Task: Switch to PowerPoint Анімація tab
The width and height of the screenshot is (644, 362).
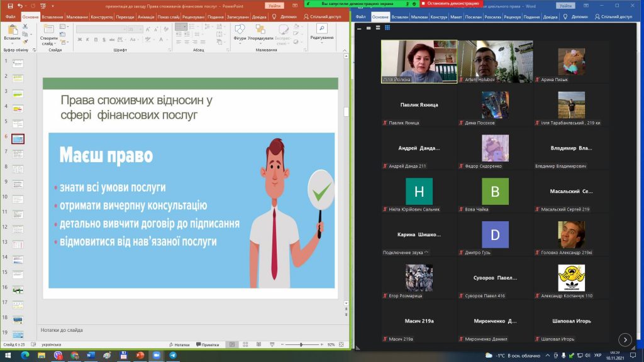Action: click(146, 17)
